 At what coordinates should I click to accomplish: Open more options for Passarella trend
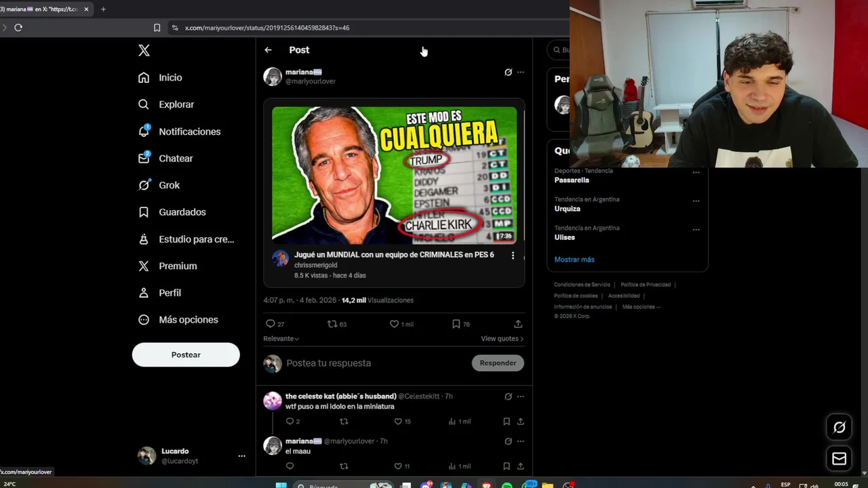[696, 173]
